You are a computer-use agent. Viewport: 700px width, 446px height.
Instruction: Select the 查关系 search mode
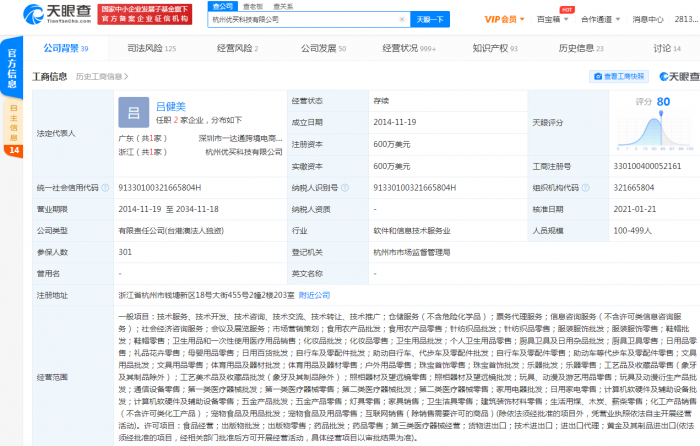click(x=283, y=5)
